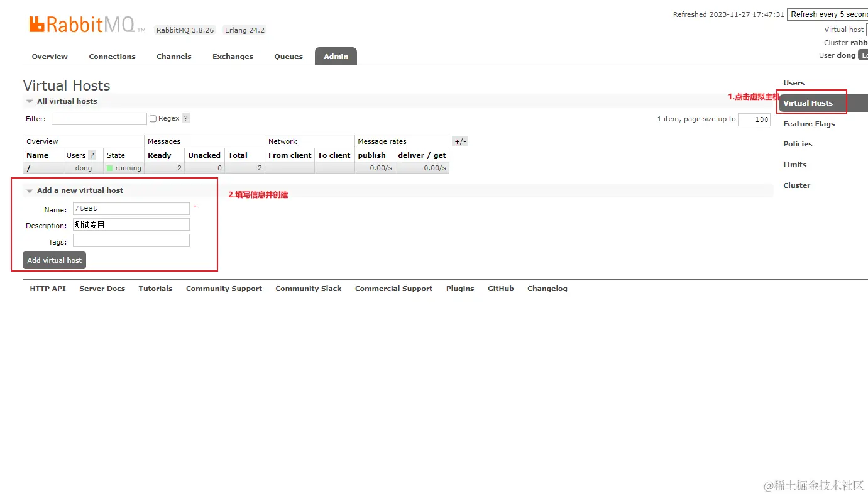868x496 pixels.
Task: Sort by From client column
Action: pos(290,155)
